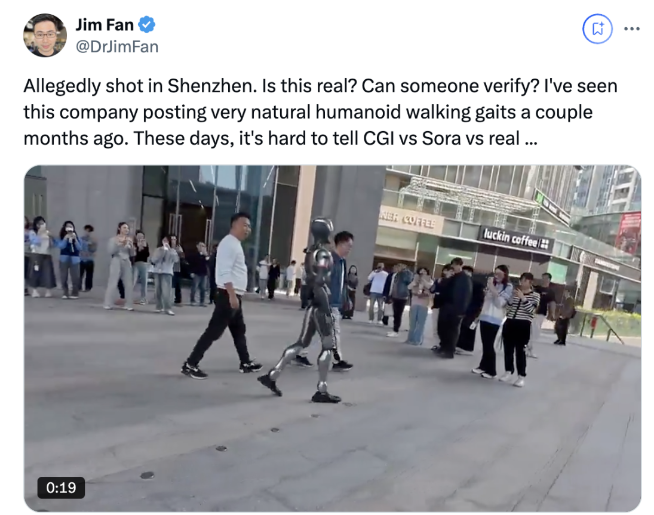654x515 pixels.
Task: Play the humanoid robot video
Action: (332, 338)
